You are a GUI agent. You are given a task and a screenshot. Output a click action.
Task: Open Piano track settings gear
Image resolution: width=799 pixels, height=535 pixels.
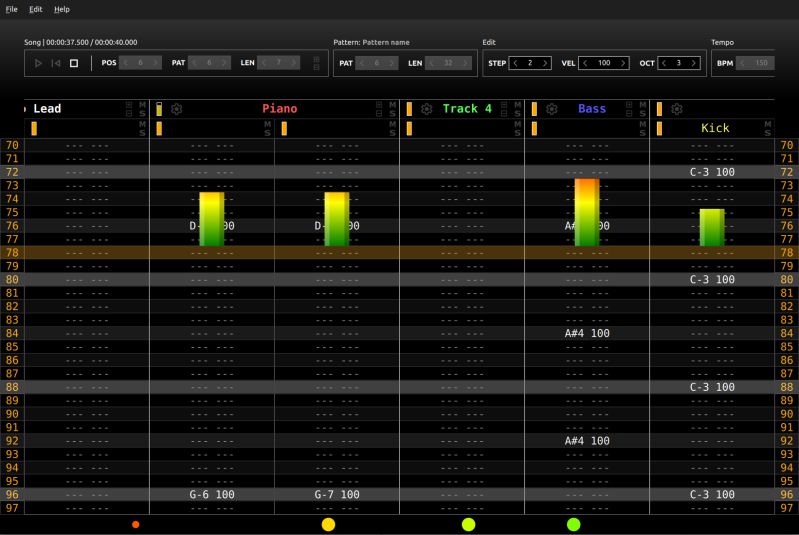176,109
